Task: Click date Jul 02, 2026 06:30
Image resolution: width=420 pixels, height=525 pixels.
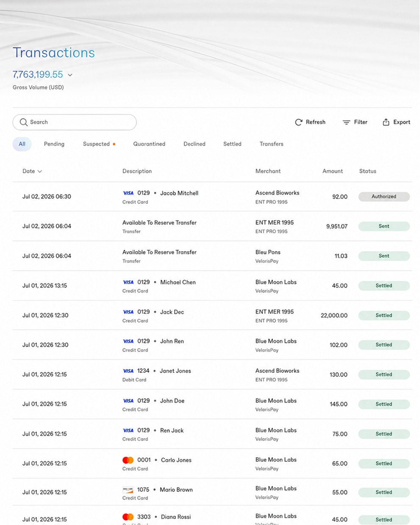Action: pyautogui.click(x=47, y=197)
